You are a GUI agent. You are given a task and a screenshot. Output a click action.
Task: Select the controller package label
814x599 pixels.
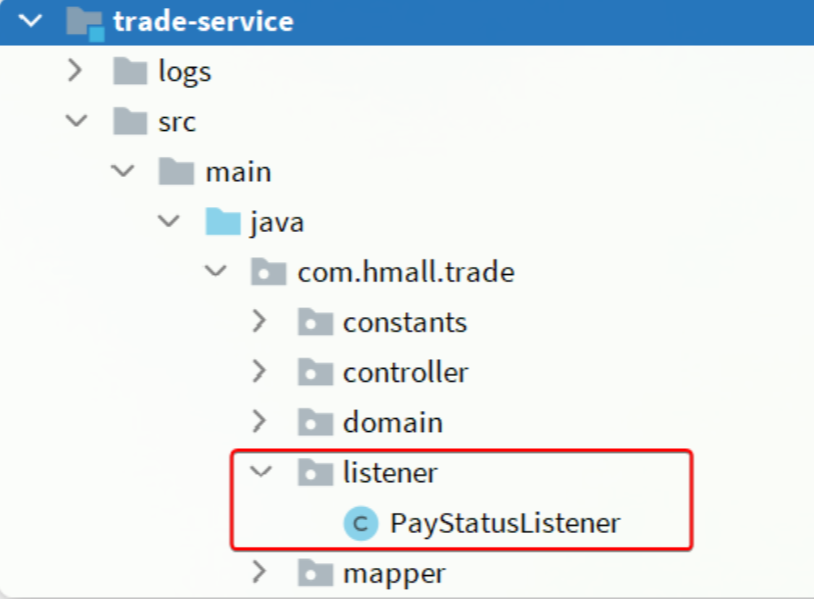(405, 373)
